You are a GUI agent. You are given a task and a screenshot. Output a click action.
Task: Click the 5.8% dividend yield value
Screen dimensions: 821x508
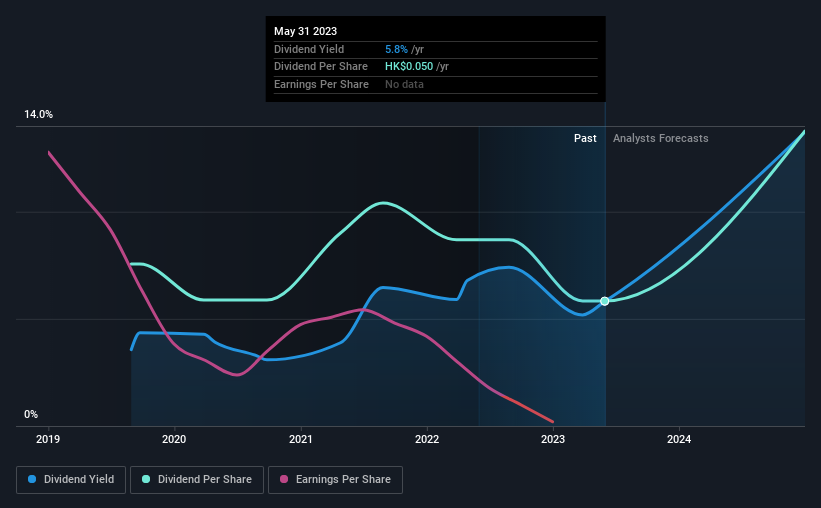click(x=396, y=49)
